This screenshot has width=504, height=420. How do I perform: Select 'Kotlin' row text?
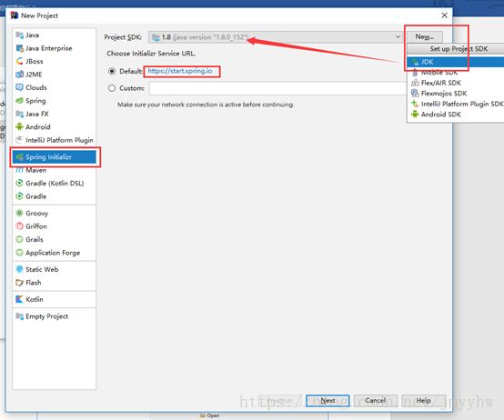point(35,299)
